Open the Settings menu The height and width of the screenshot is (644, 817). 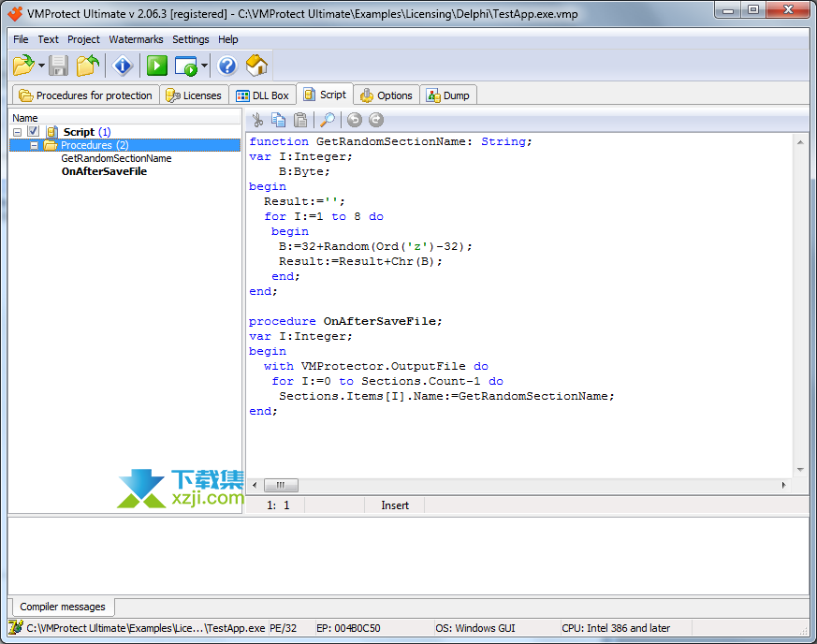(191, 39)
